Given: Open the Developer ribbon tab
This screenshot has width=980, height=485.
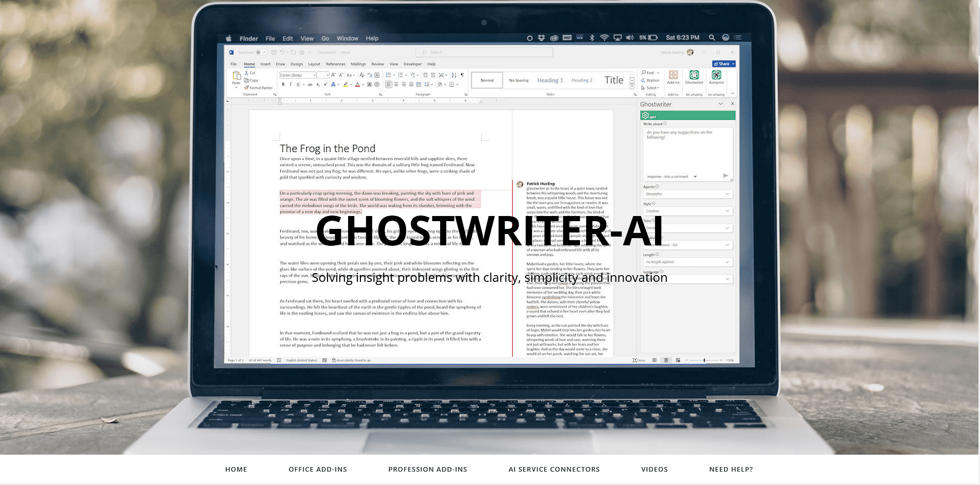Looking at the screenshot, I should click(412, 64).
